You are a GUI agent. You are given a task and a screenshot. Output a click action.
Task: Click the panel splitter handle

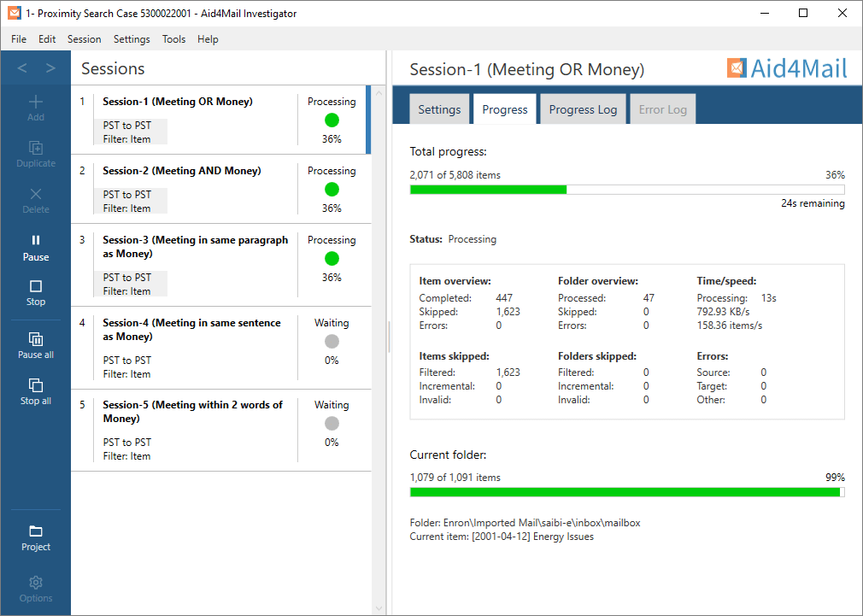389,337
